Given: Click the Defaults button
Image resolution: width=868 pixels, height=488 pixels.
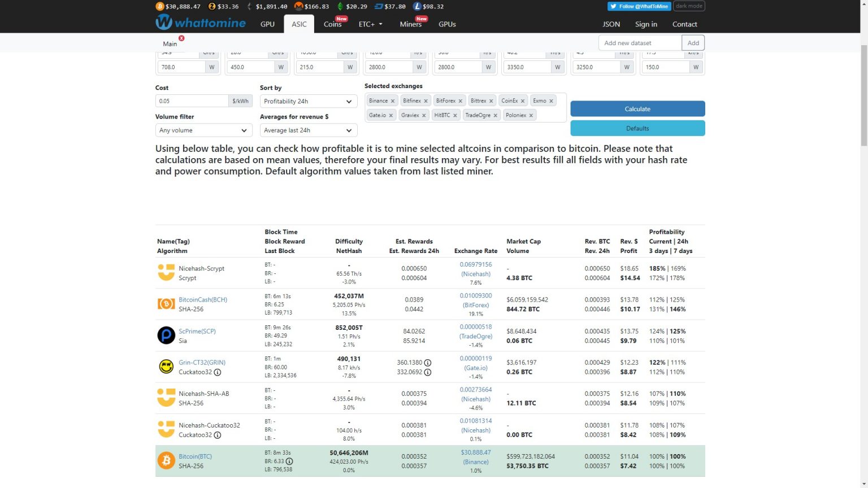Looking at the screenshot, I should (637, 128).
